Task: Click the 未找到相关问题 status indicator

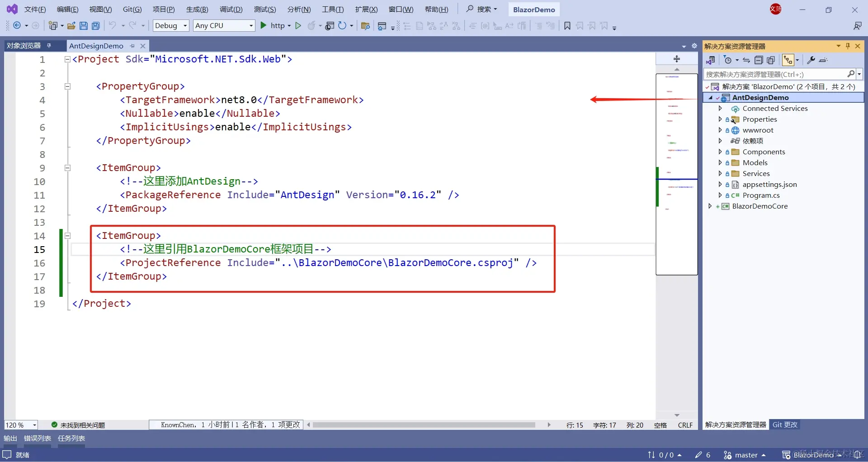Action: [78, 425]
